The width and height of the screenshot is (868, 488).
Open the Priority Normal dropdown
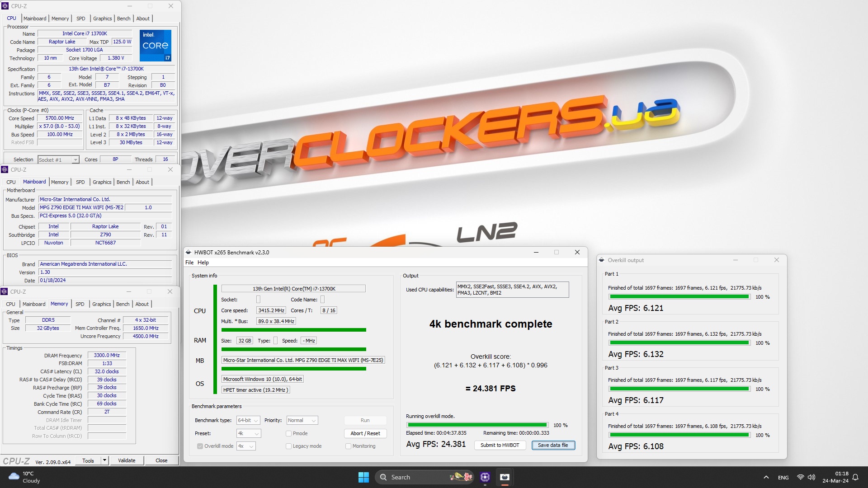tap(302, 420)
